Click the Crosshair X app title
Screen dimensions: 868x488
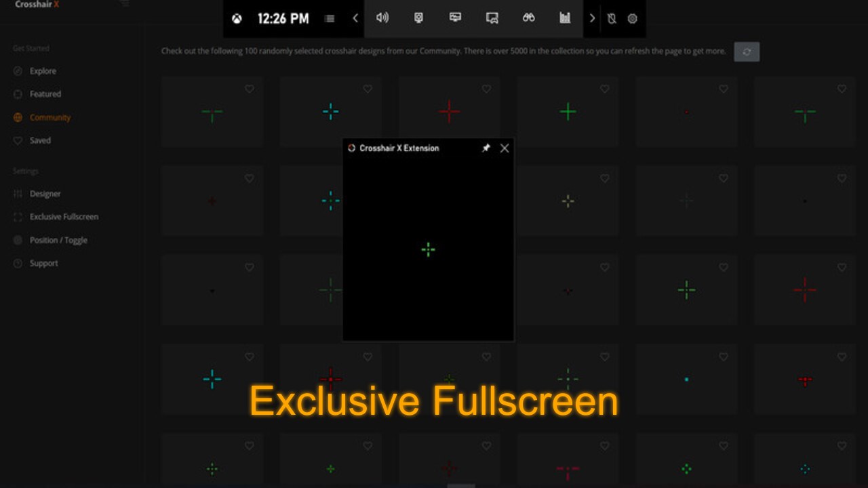click(37, 4)
